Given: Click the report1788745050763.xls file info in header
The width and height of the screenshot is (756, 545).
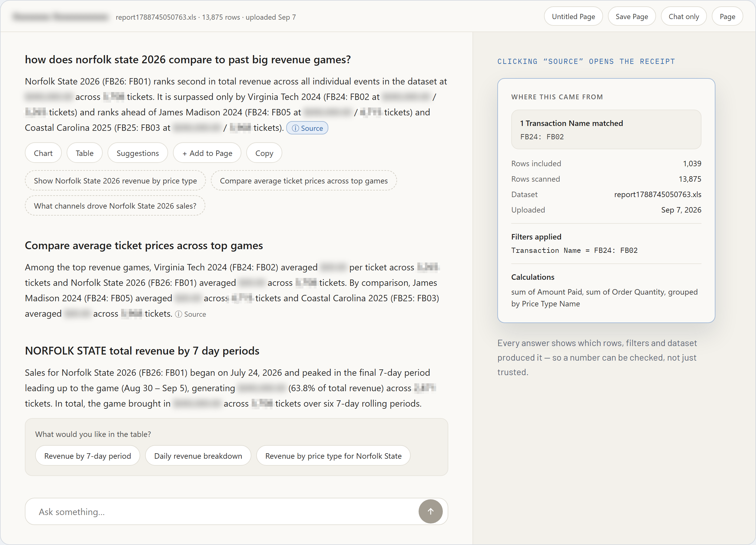Looking at the screenshot, I should pos(206,17).
